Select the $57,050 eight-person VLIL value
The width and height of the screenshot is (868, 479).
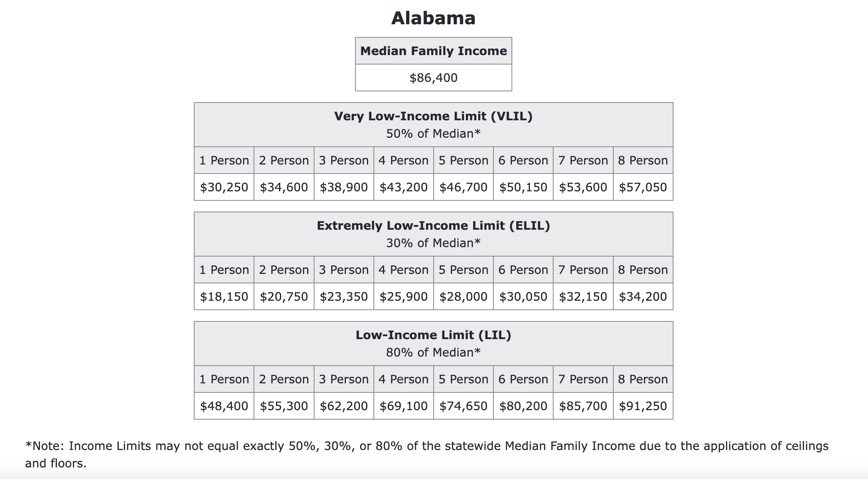[x=643, y=187]
